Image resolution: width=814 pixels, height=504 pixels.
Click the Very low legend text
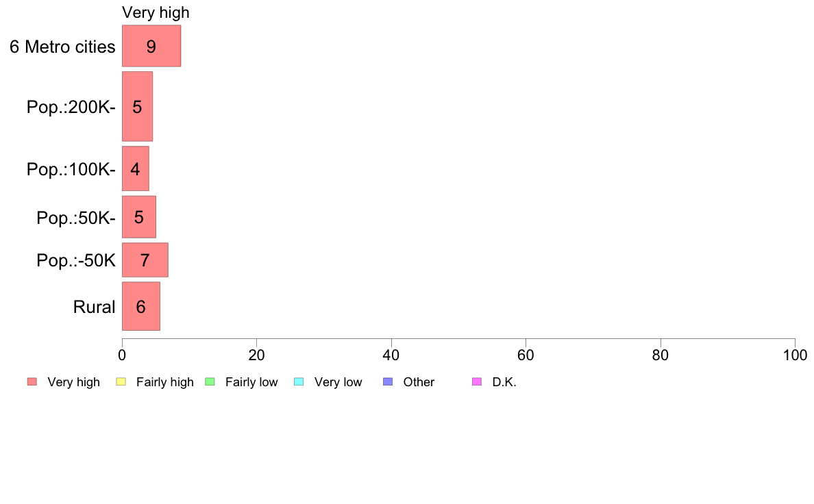click(338, 382)
